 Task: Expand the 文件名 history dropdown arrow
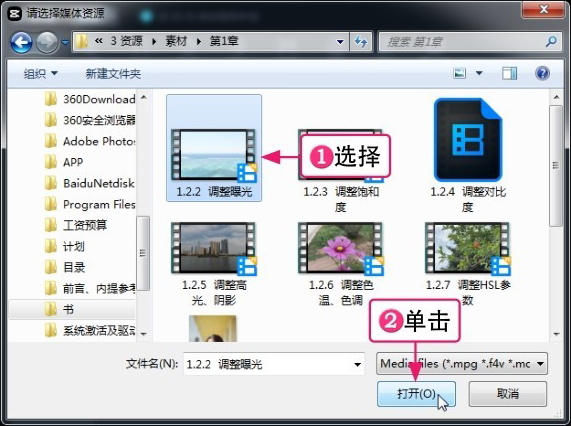coord(358,364)
